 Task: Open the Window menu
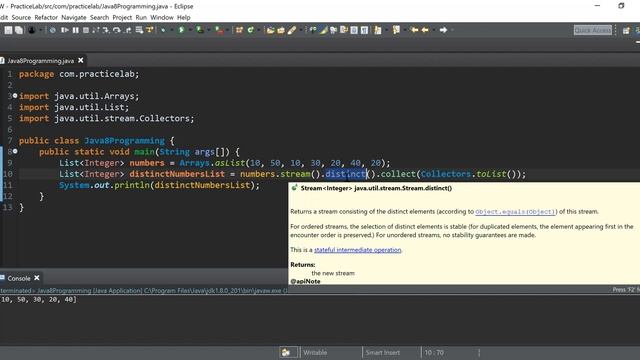[x=162, y=18]
